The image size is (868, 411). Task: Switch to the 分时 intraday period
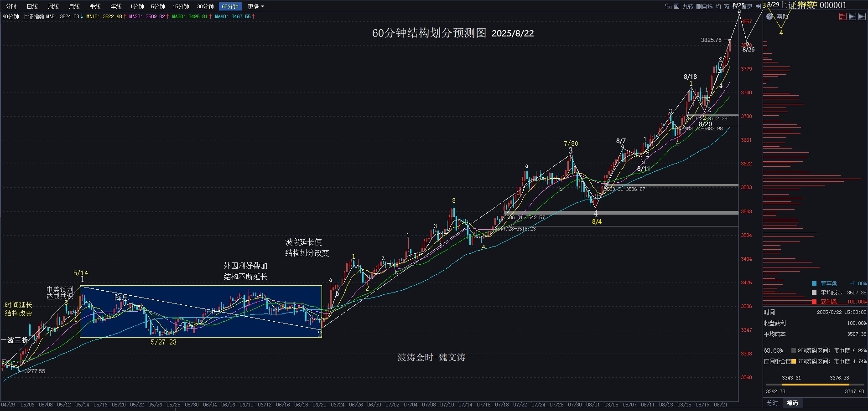pyautogui.click(x=11, y=6)
